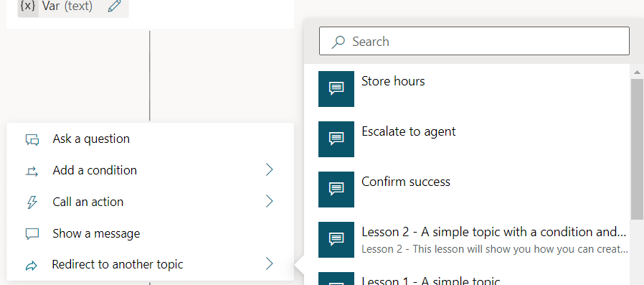Expand the Redirect to another topic chevron
The width and height of the screenshot is (644, 285).
270,263
